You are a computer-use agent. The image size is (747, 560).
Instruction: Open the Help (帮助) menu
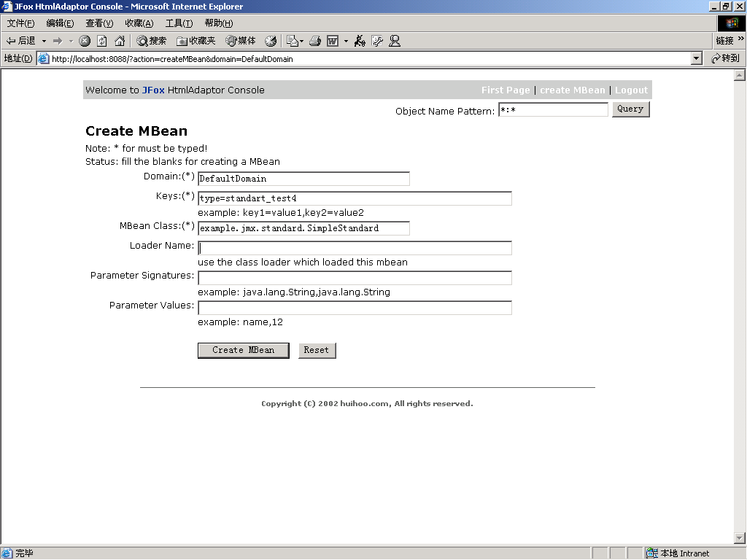pos(219,23)
